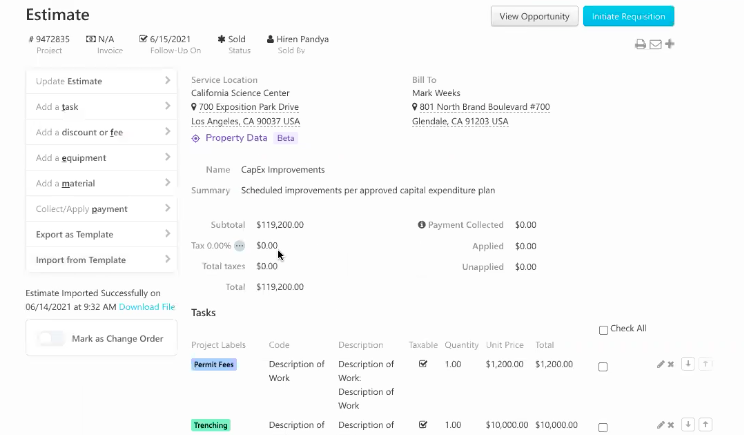Screen dimensions: 744x435
Task: Click the project number 9472835
Action: point(53,39)
